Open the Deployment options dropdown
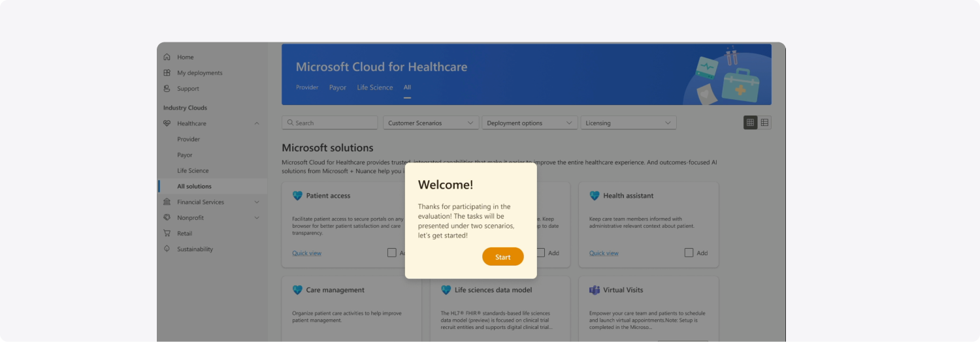This screenshot has height=342, width=980. tap(530, 123)
